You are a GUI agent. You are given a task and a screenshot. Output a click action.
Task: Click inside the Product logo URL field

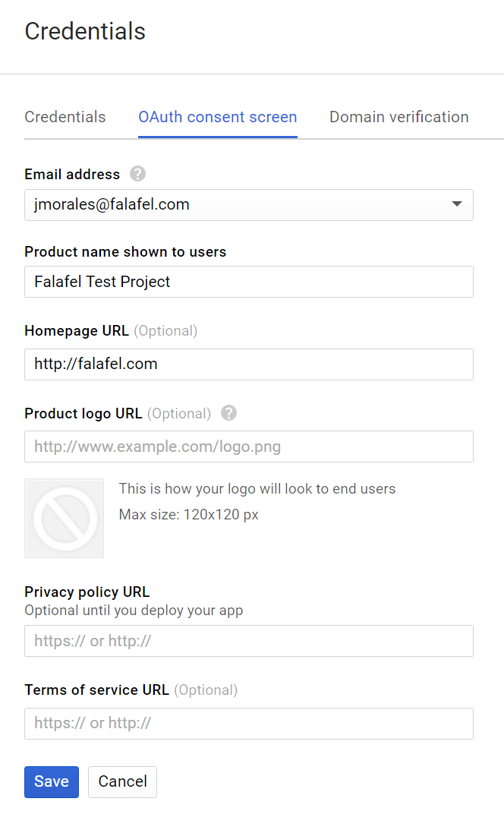coord(248,447)
